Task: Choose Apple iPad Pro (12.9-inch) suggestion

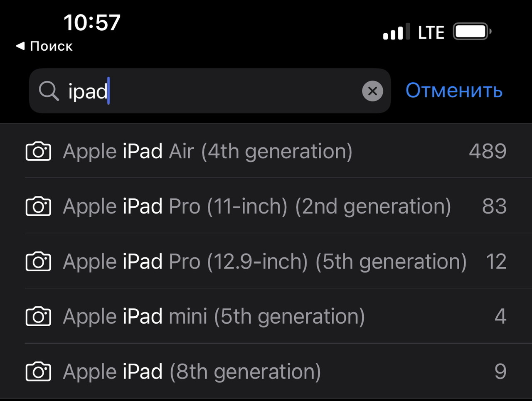Action: coord(264,262)
